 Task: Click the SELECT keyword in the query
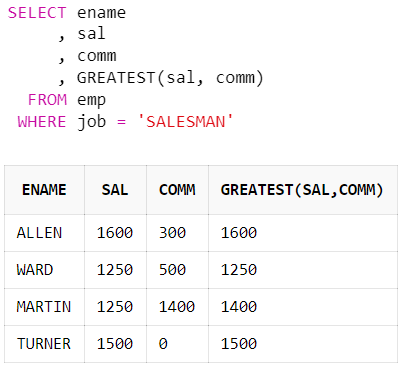(37, 13)
